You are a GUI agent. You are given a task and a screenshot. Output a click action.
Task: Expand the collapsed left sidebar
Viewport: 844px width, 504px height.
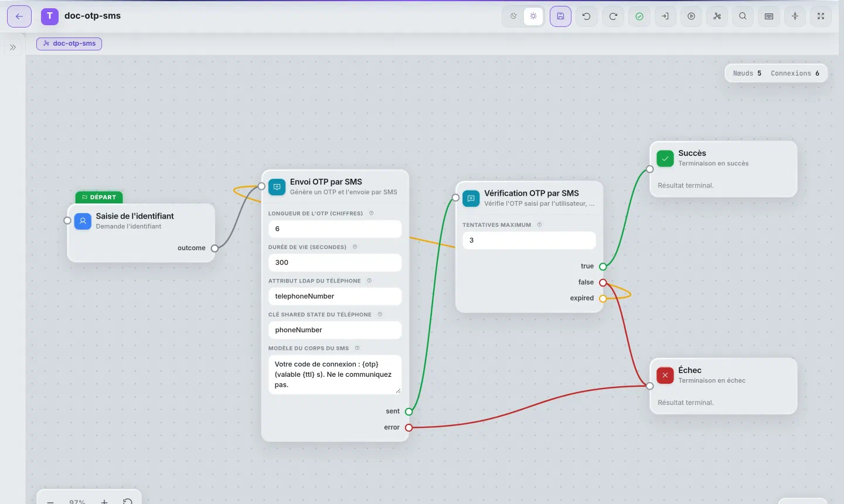[13, 47]
